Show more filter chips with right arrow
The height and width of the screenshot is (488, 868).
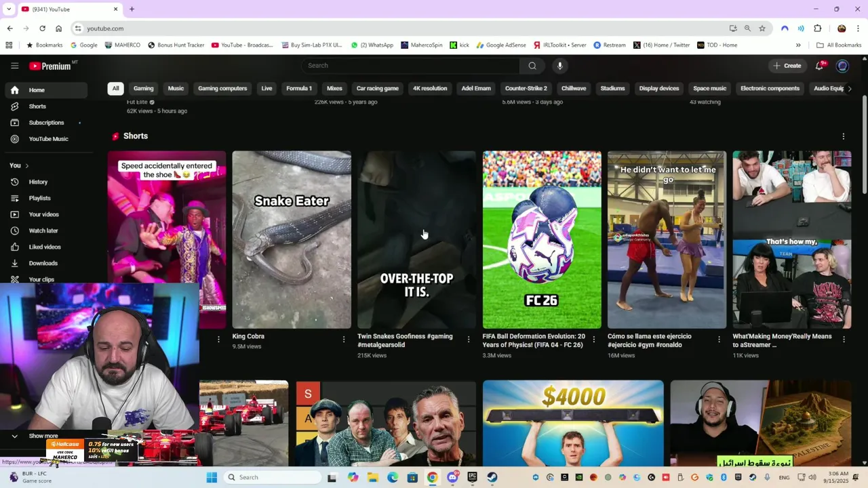tap(849, 89)
